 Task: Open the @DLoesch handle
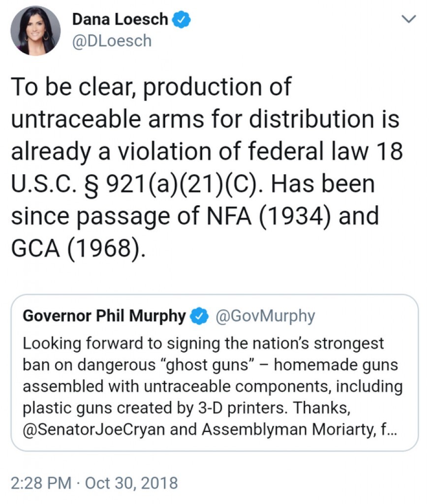pos(112,41)
